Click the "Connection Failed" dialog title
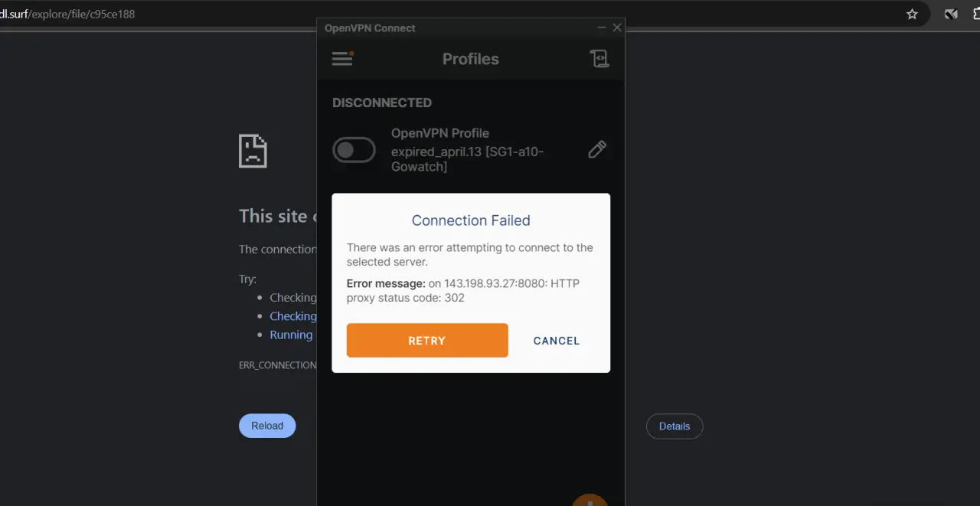Viewport: 980px width, 506px height. tap(471, 220)
